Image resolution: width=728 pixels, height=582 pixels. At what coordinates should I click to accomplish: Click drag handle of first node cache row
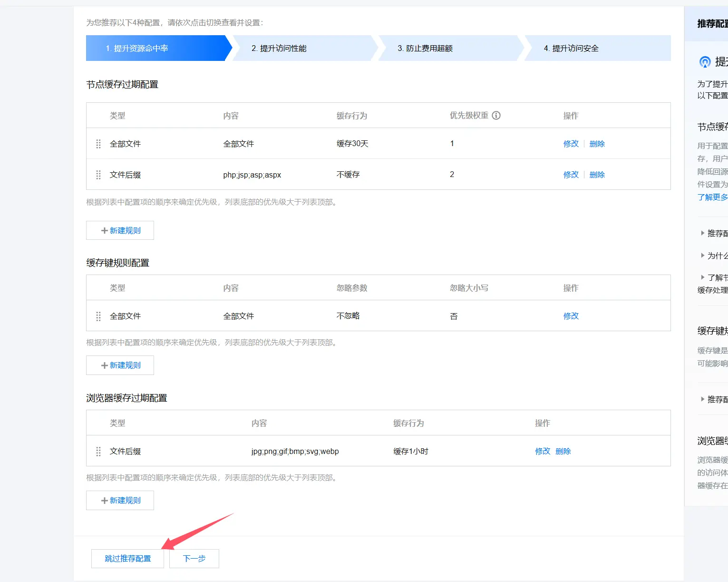tap(98, 144)
